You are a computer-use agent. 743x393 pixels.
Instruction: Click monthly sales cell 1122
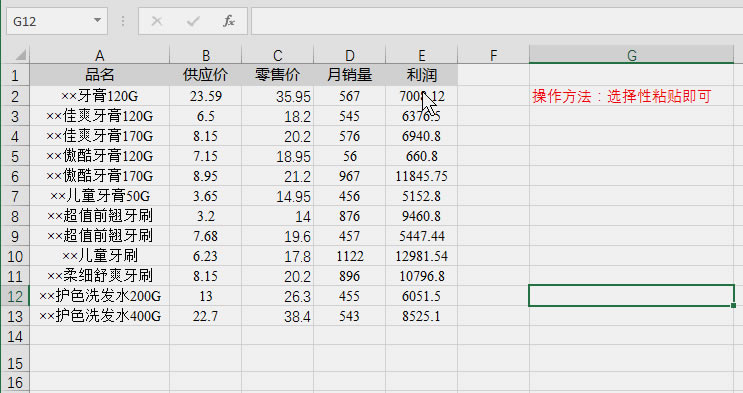click(350, 256)
